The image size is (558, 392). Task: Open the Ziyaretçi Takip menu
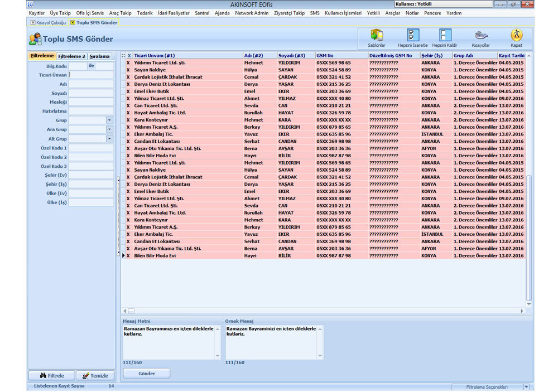[289, 13]
